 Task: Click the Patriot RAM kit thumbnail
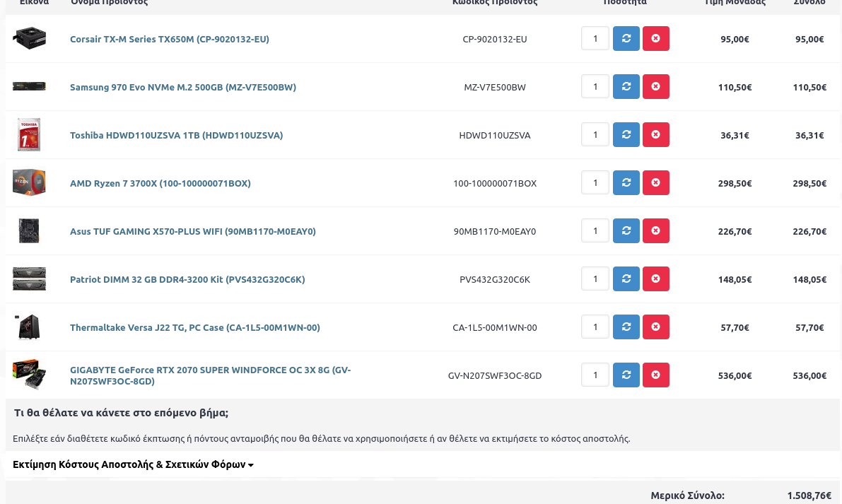[x=30, y=279]
